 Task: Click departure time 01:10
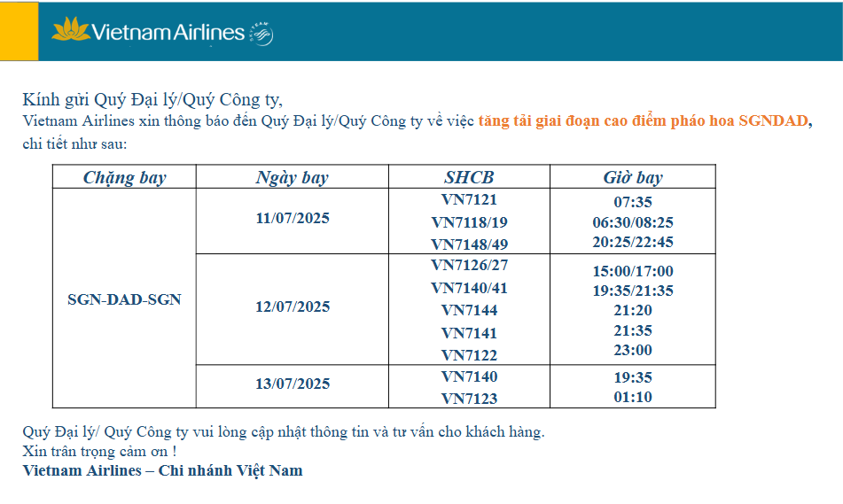coord(633,397)
